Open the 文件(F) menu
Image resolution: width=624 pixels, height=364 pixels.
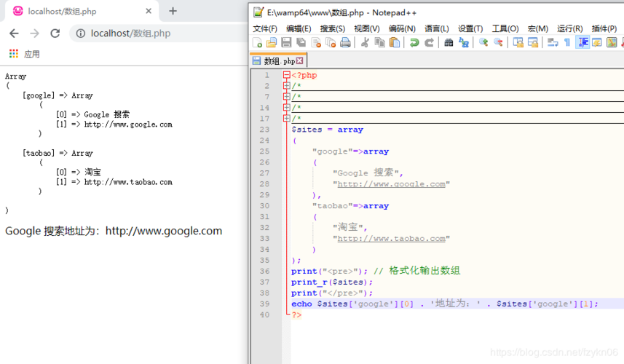265,28
